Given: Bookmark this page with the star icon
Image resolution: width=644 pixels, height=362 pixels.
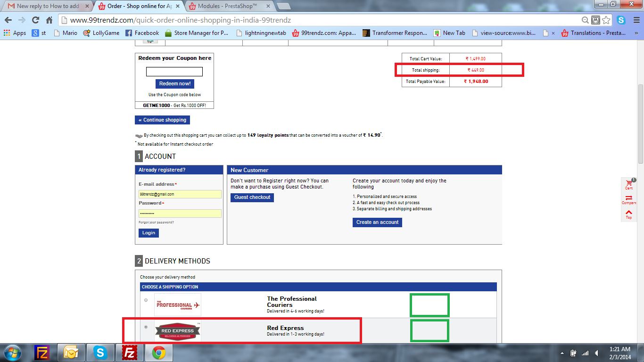Looking at the screenshot, I should pyautogui.click(x=606, y=20).
